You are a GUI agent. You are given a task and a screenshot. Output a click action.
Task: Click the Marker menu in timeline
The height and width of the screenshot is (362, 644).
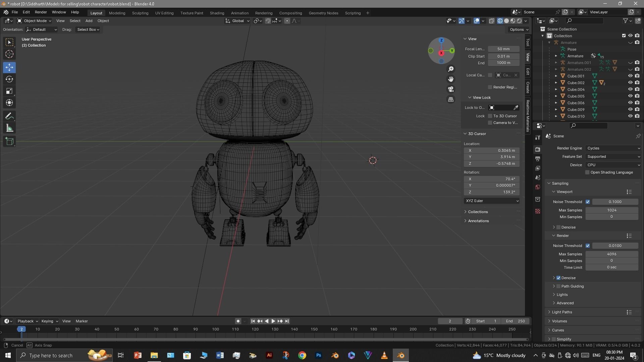pos(82,321)
